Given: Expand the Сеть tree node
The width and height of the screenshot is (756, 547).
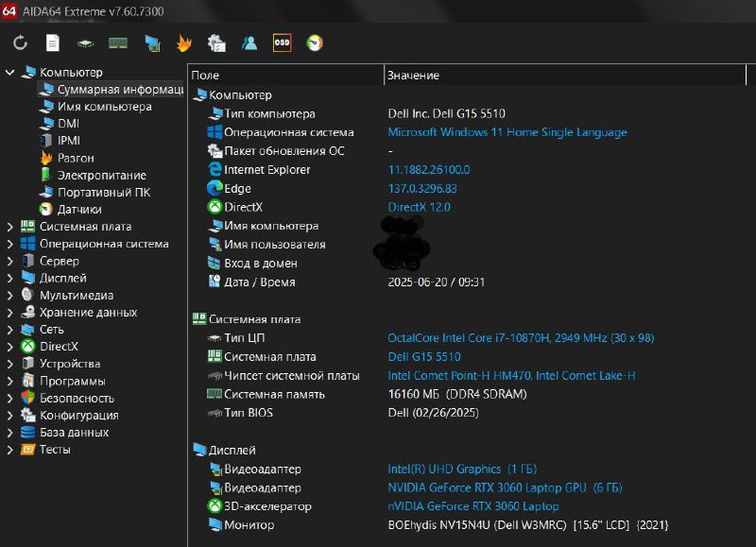Looking at the screenshot, I should coord(9,330).
